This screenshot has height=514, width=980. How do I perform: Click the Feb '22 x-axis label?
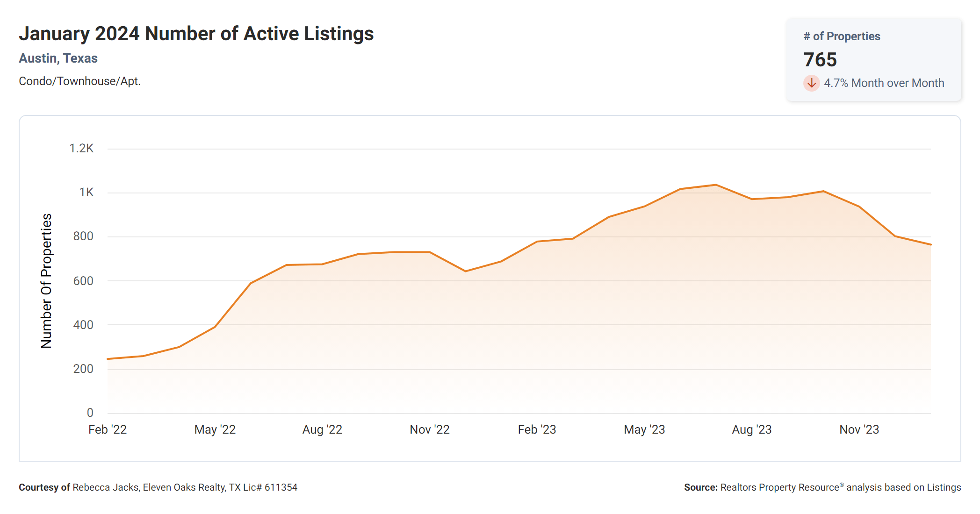[108, 429]
